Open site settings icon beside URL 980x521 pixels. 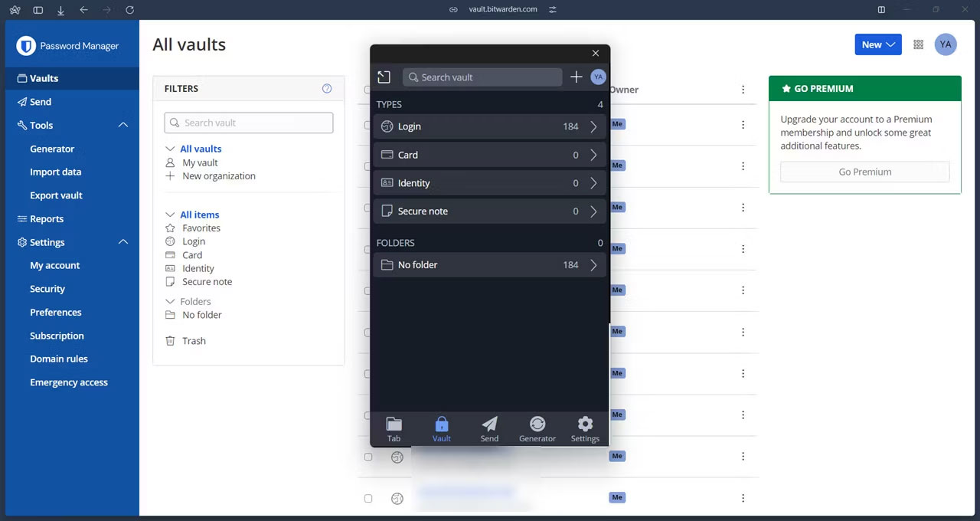click(553, 10)
